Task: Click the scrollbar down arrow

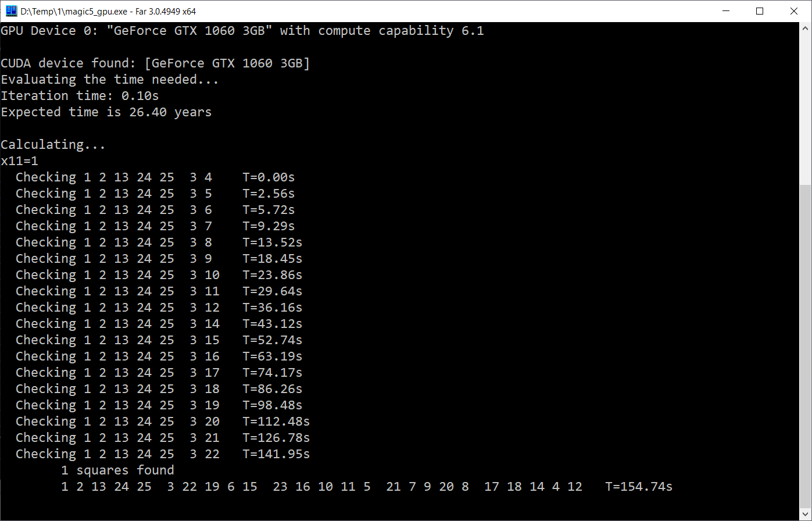Action: 806,515
